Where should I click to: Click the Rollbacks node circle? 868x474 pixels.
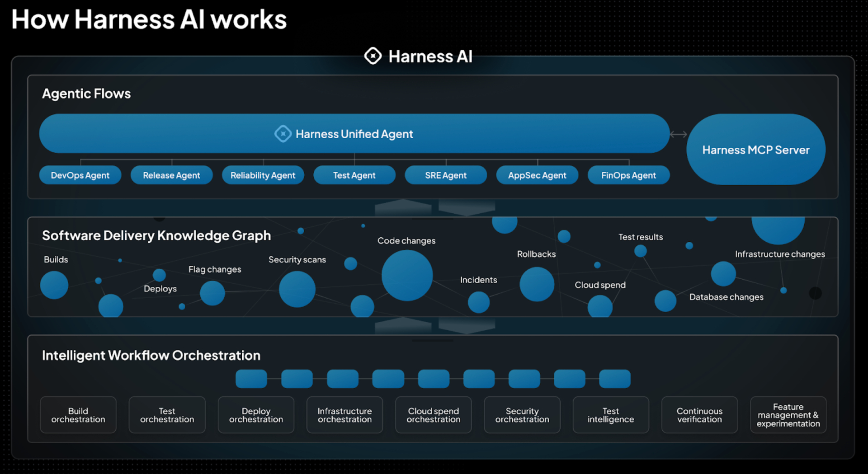536,284
